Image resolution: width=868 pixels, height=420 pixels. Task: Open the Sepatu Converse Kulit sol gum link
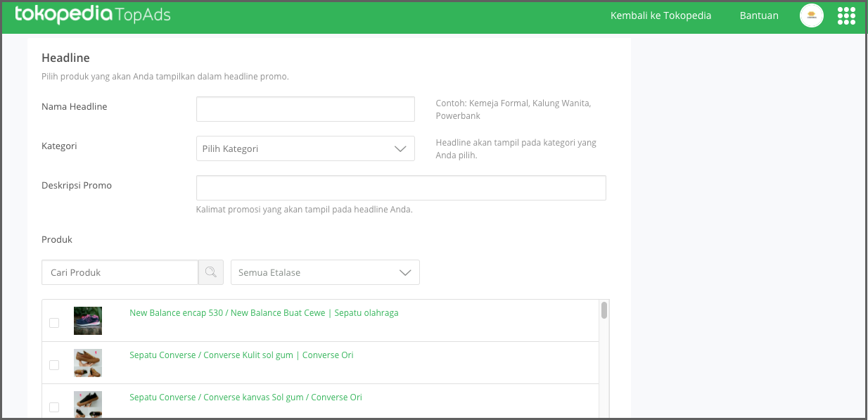[x=241, y=355]
